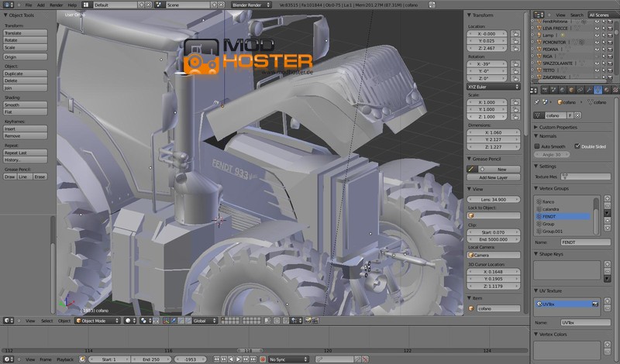Select the Object Data mesh triangle tab
The height and width of the screenshot is (364, 620).
[598, 90]
